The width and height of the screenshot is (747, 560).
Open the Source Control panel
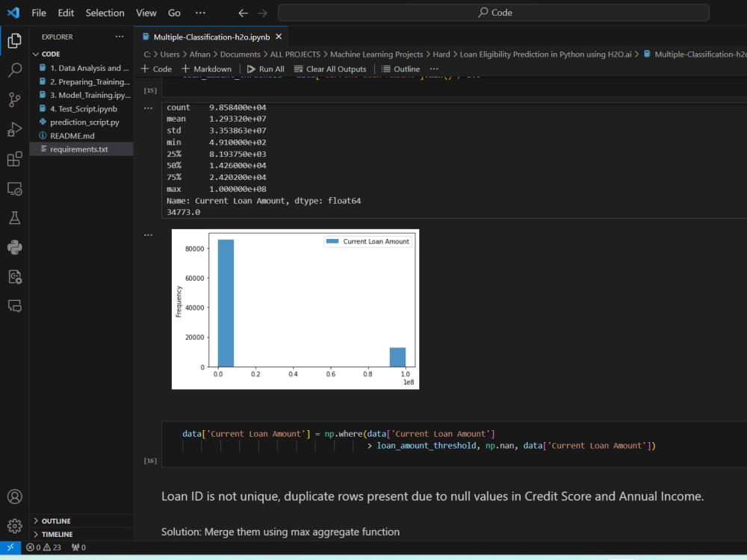(x=13, y=99)
